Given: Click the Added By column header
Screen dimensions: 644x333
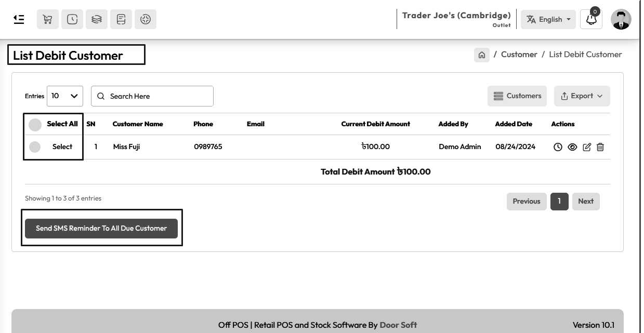Looking at the screenshot, I should click(453, 124).
